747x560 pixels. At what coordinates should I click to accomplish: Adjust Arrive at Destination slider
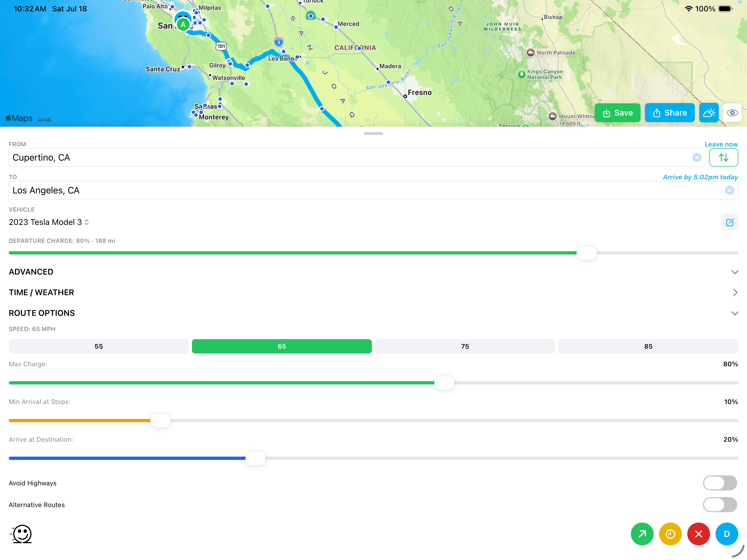[x=255, y=459]
